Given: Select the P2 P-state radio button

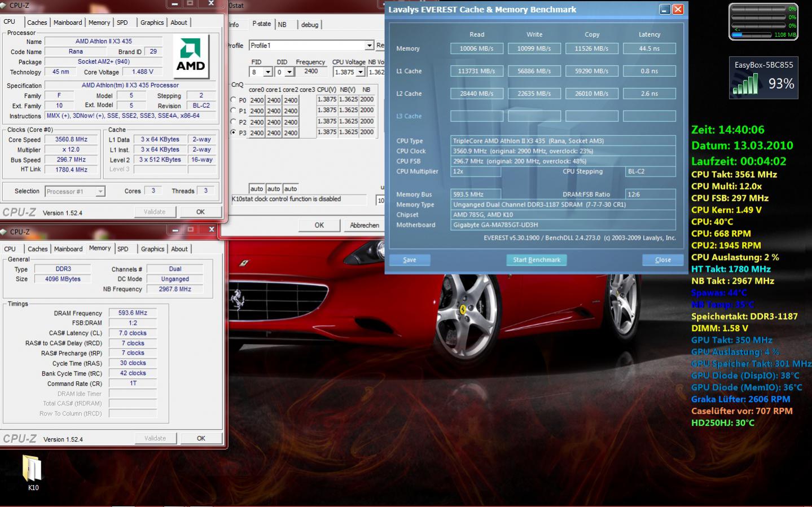Looking at the screenshot, I should pyautogui.click(x=234, y=121).
